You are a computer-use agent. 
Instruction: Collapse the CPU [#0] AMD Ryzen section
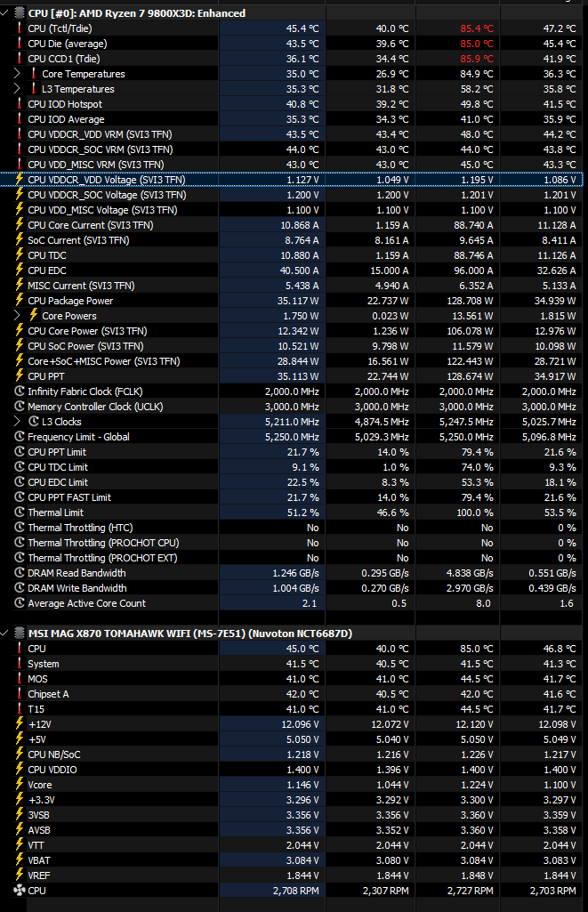pos(6,13)
